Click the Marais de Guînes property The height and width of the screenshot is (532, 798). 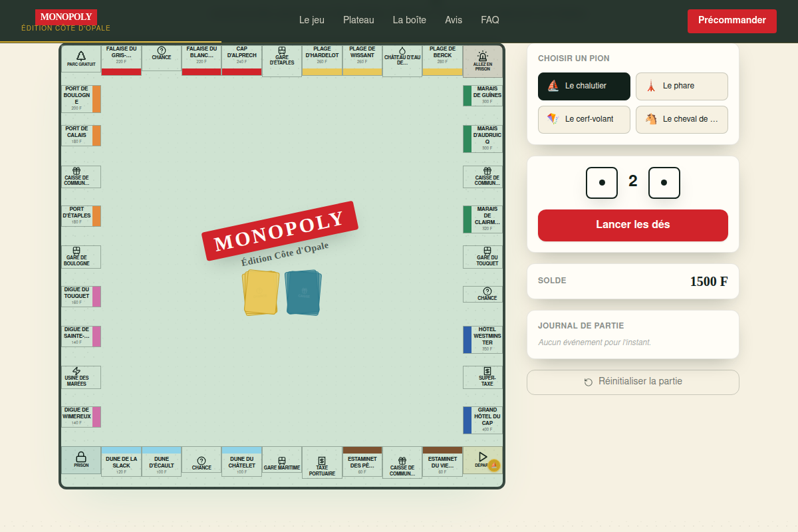(483, 96)
